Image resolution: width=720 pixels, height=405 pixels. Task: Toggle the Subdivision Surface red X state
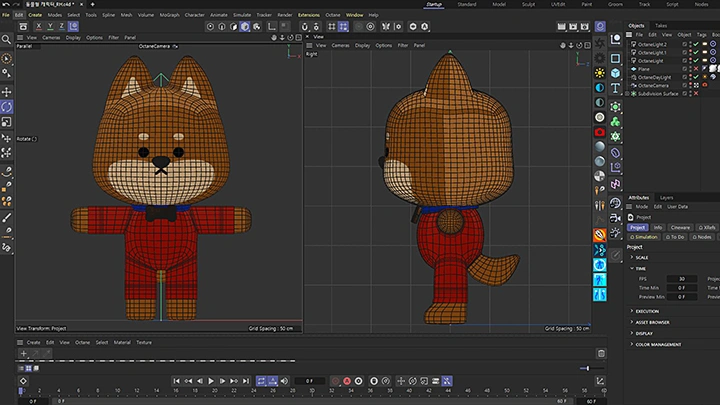click(x=696, y=94)
